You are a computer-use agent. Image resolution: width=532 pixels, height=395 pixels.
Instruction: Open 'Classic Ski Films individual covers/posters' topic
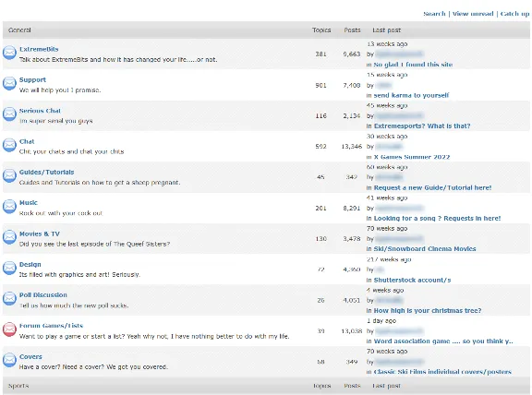point(442,372)
